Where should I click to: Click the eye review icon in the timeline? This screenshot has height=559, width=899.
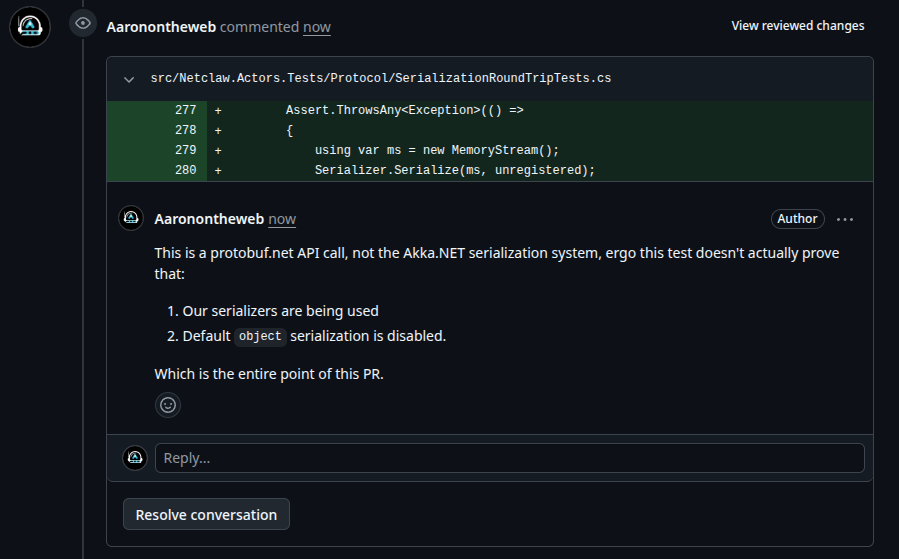pyautogui.click(x=83, y=24)
